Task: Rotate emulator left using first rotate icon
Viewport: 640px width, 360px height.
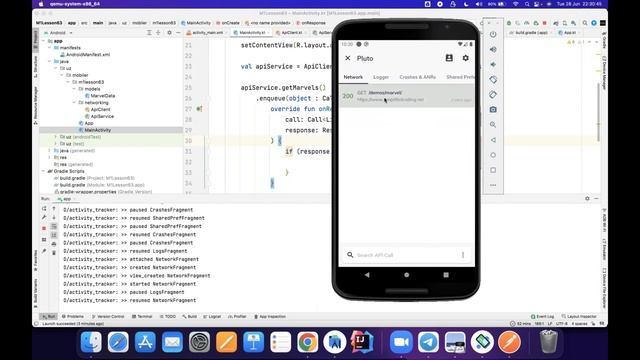Action: point(493,80)
